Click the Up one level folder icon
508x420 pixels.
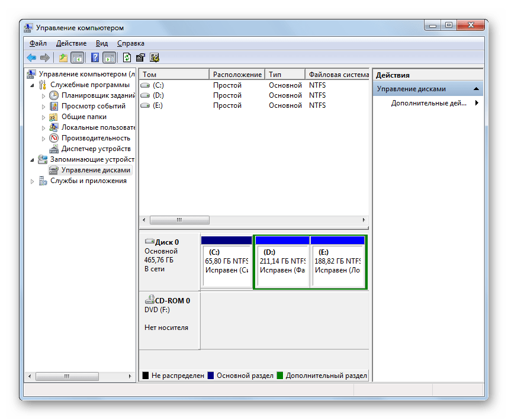[63, 57]
